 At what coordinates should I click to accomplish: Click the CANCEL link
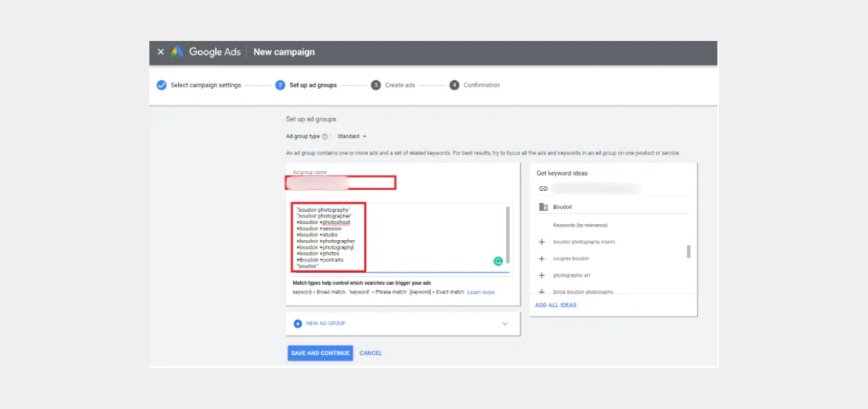(370, 353)
